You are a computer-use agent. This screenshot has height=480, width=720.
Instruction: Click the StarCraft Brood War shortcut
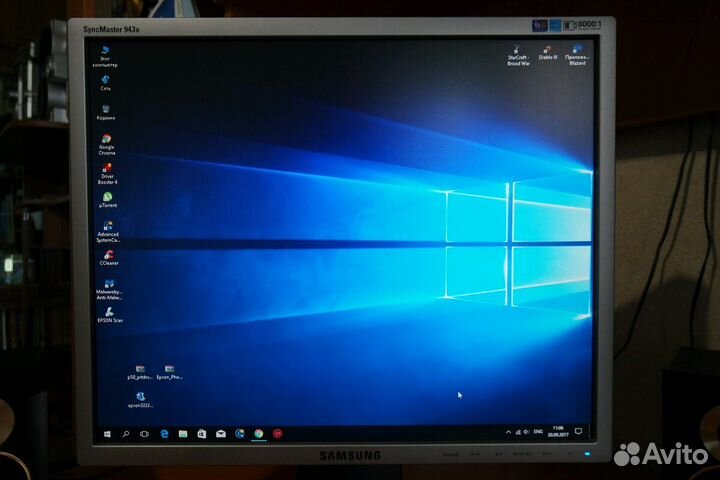tap(518, 48)
